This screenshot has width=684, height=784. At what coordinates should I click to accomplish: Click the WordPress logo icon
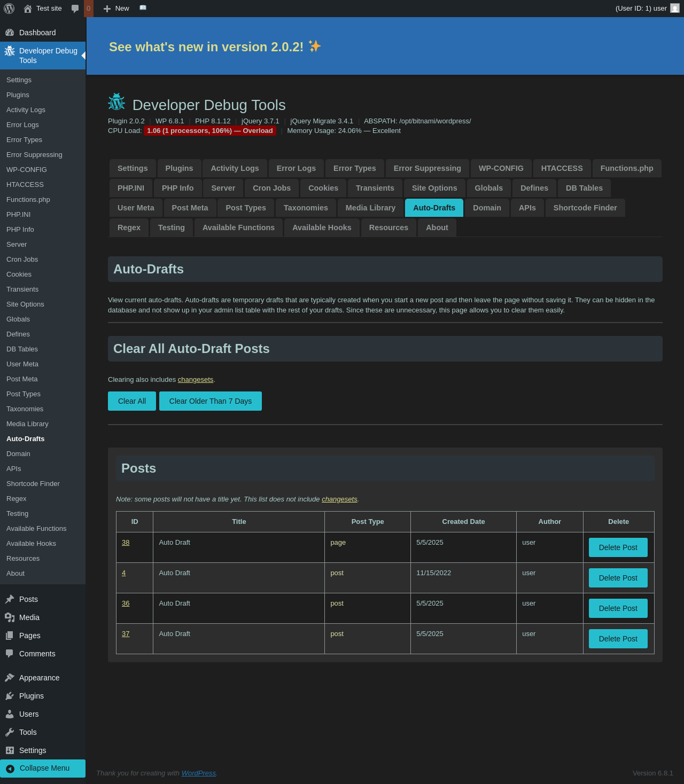[x=9, y=9]
